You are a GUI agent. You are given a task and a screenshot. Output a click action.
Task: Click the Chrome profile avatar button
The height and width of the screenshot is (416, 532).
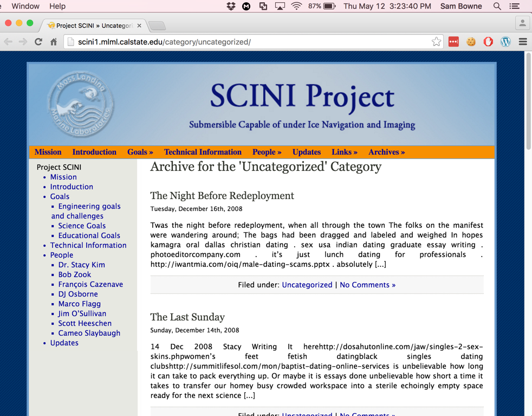click(x=522, y=23)
